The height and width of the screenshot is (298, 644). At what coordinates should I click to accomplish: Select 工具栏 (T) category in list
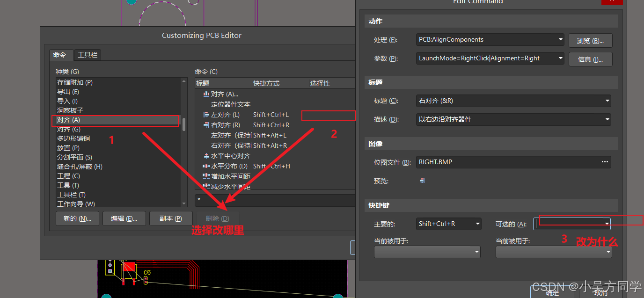tap(117, 195)
